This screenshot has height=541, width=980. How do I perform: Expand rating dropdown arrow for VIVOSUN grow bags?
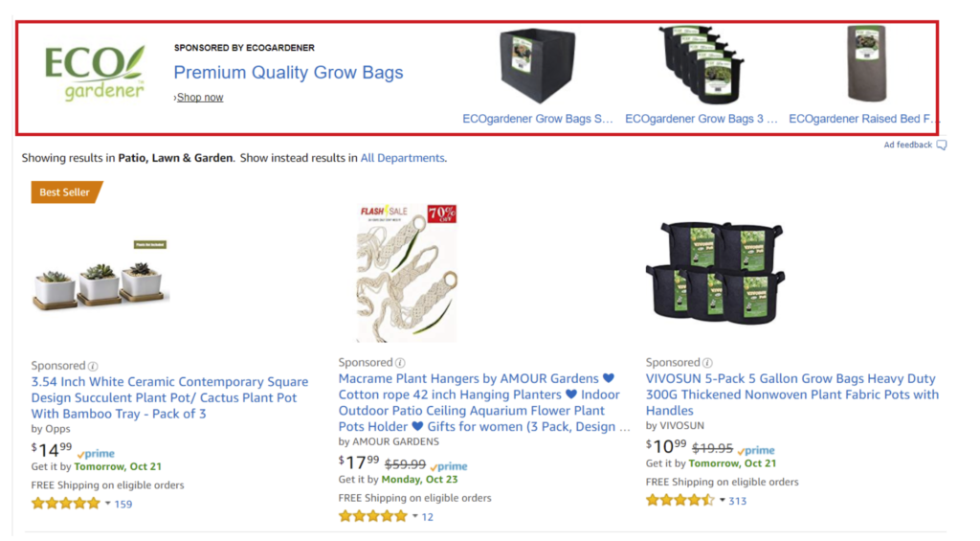point(722,500)
